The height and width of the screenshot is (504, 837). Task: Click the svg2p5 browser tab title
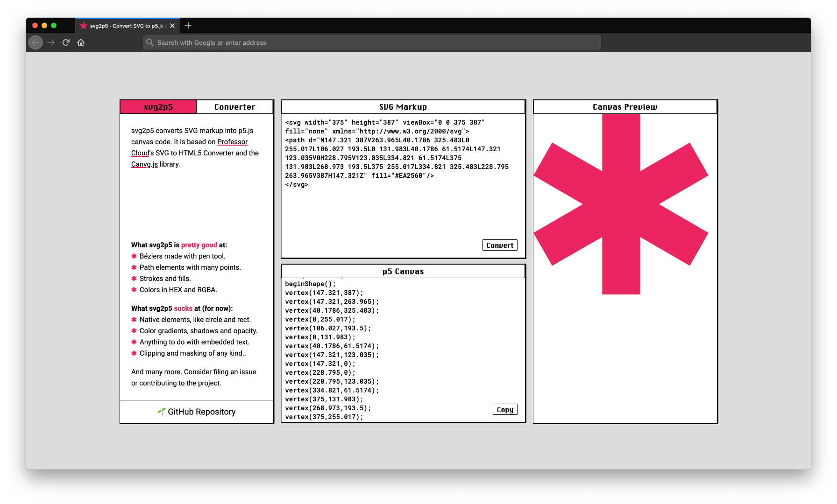click(x=127, y=26)
